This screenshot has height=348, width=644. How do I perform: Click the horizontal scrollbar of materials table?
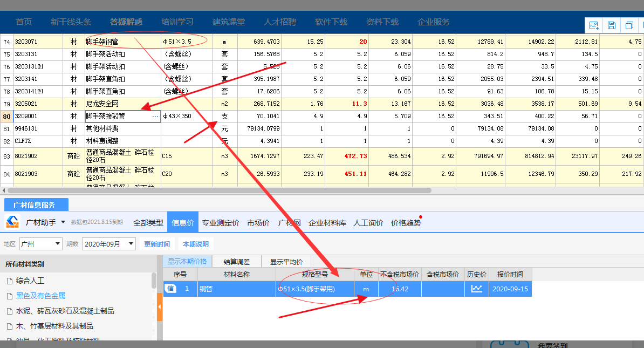coord(220,190)
